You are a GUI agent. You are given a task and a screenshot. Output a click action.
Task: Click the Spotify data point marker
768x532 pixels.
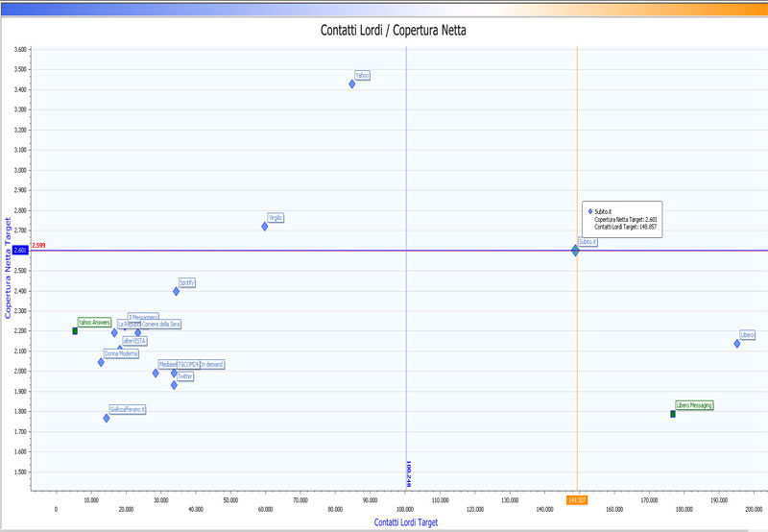(176, 291)
